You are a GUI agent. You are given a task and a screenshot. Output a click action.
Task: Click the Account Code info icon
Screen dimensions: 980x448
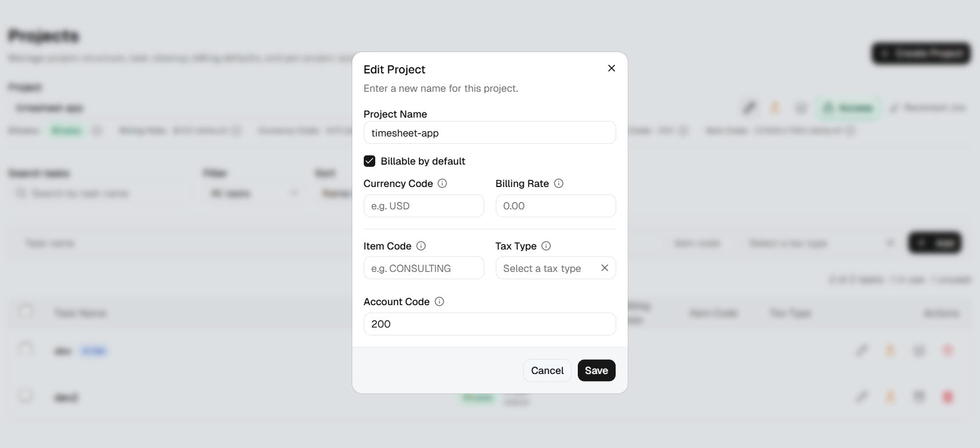[x=440, y=302]
